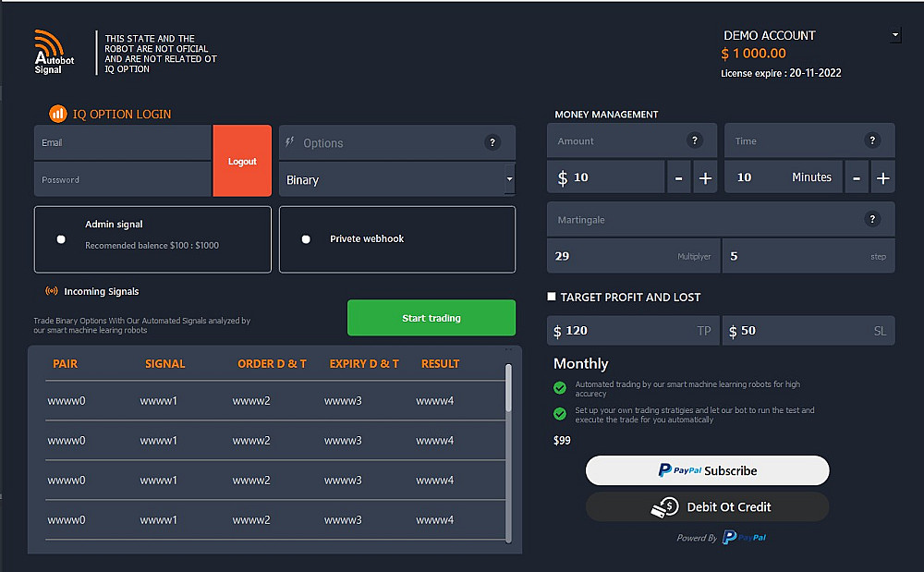This screenshot has height=572, width=924.
Task: Click the time field showing 10 Minutes
Action: click(x=784, y=177)
